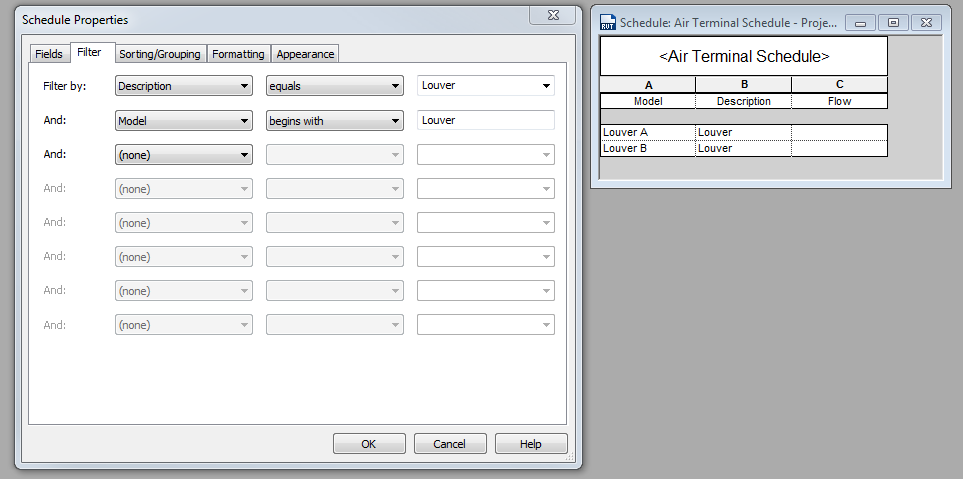The width and height of the screenshot is (963, 479).
Task: Click the Flow column heading cell
Action: [x=840, y=101]
